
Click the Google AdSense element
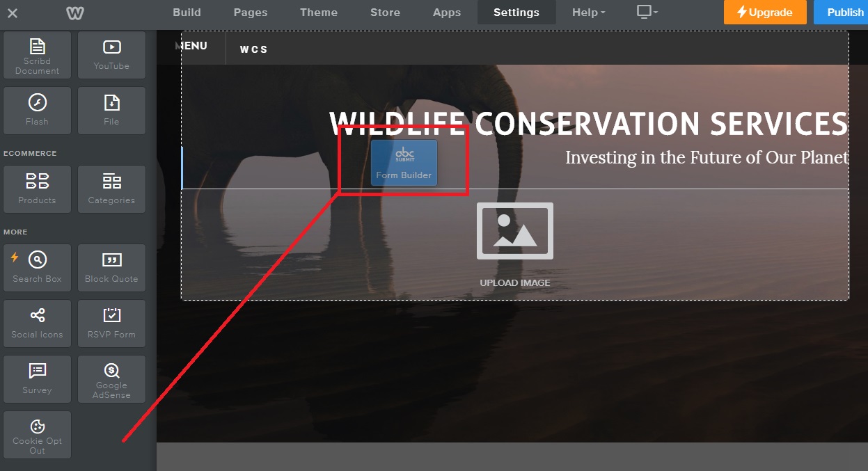coord(111,379)
